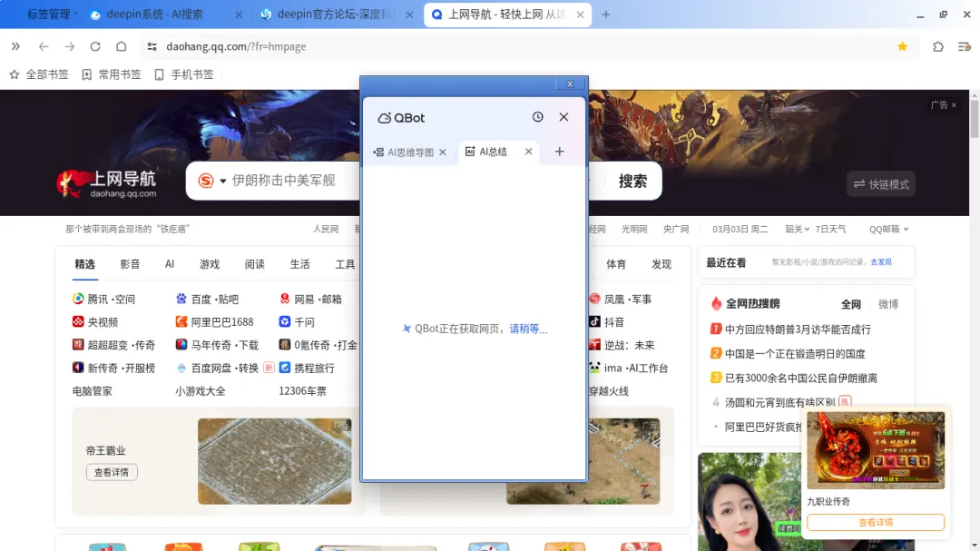Select the 精选 category tab
The height and width of the screenshot is (551, 980).
(x=85, y=264)
